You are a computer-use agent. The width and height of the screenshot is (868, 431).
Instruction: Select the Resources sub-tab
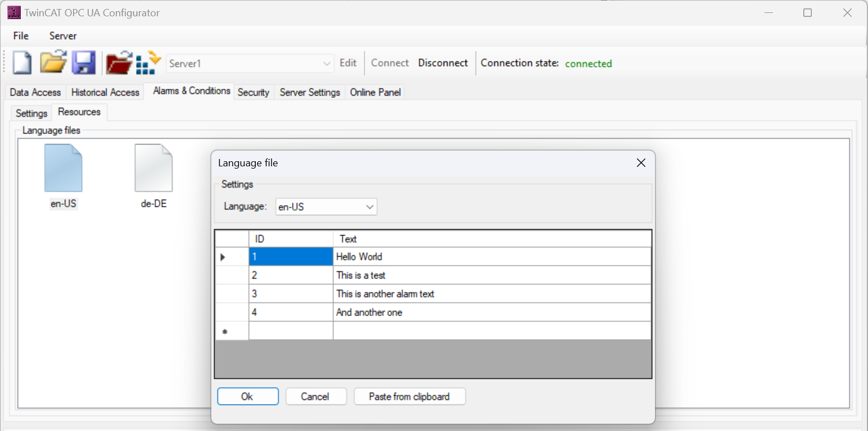click(79, 112)
